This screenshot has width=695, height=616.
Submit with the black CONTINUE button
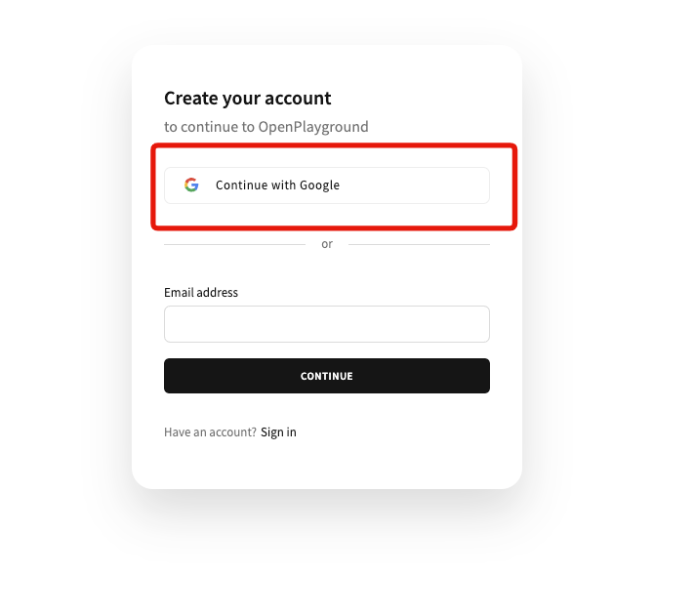(x=327, y=376)
